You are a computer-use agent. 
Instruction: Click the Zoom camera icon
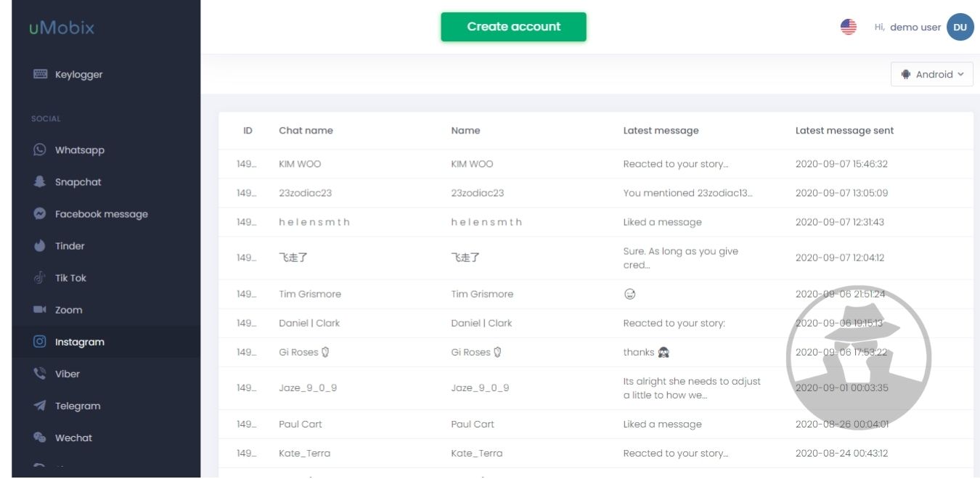(40, 309)
